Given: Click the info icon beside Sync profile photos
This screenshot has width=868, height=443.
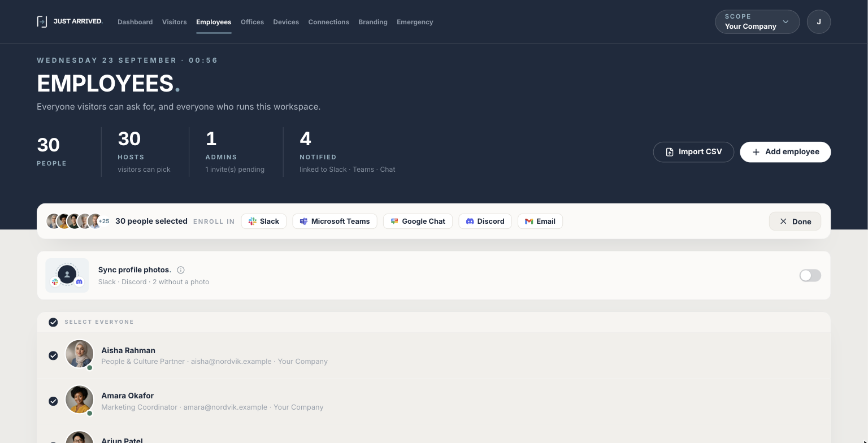Looking at the screenshot, I should point(181,270).
